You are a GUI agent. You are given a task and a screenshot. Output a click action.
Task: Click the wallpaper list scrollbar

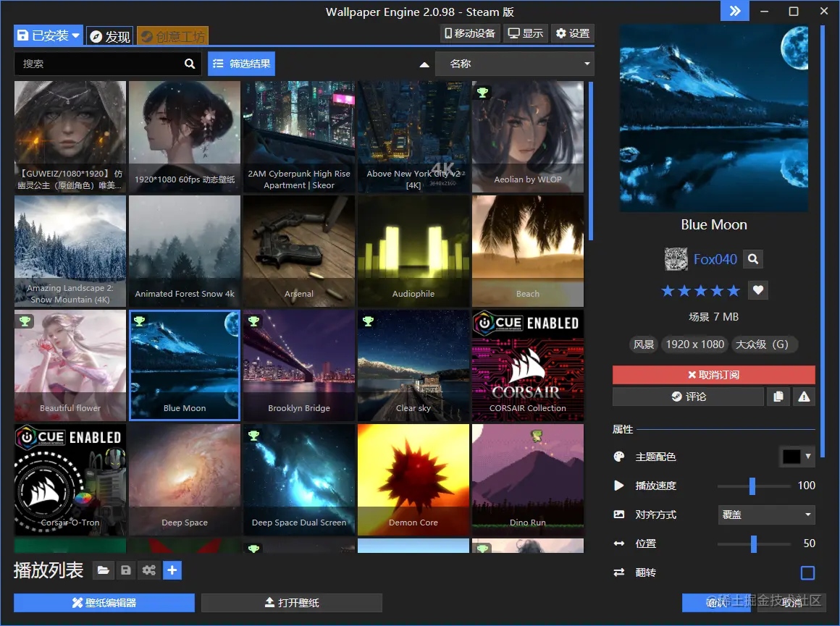pos(591,161)
